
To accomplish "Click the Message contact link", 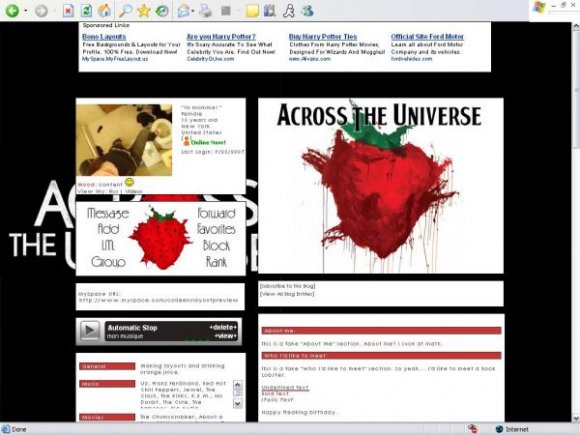I will pos(108,213).
